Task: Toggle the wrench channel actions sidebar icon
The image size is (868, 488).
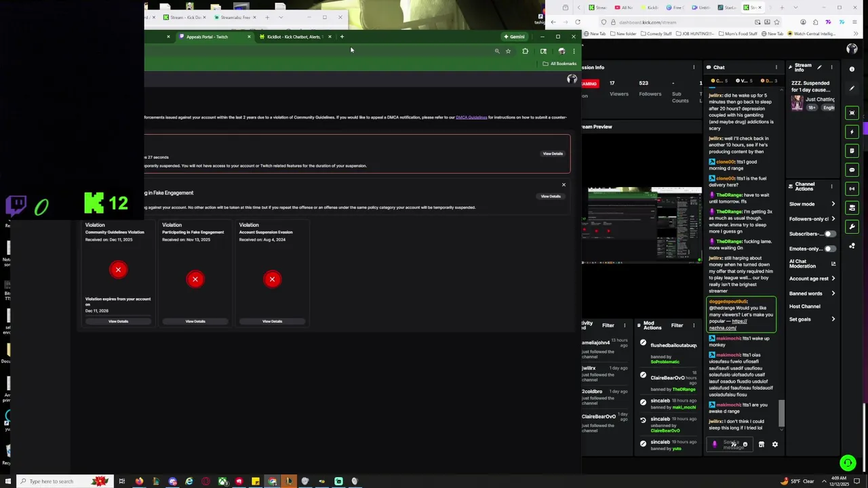Action: point(852,226)
